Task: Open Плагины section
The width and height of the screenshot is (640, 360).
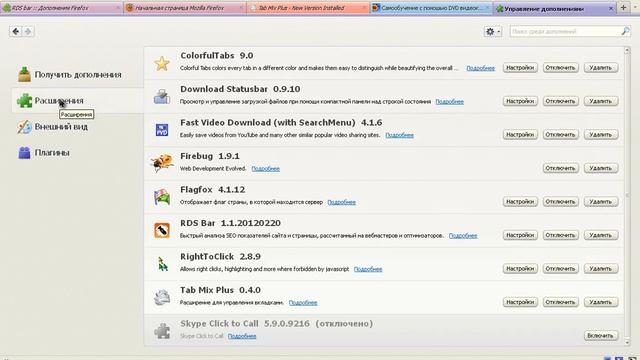Action: pos(44,153)
